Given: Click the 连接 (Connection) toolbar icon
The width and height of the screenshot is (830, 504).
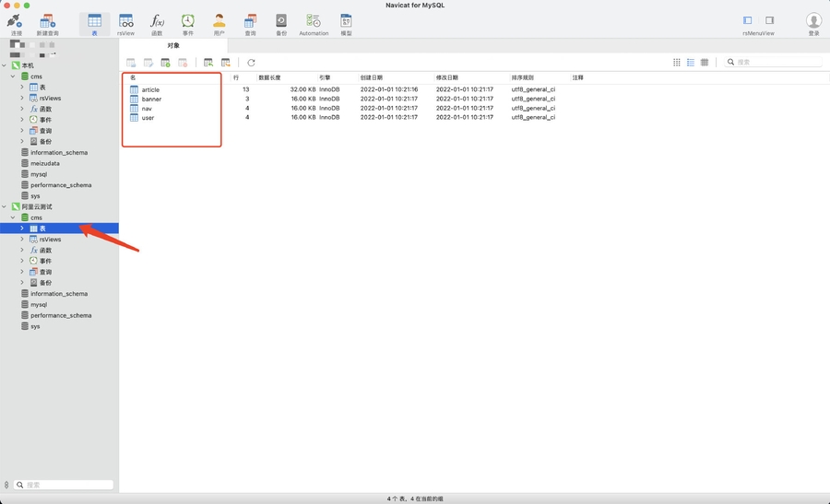Looking at the screenshot, I should (15, 22).
